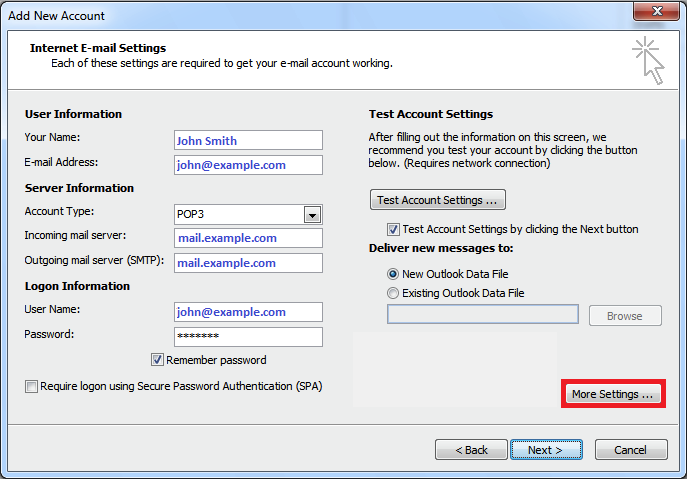The image size is (687, 480).
Task: Close the Add New Account dialog
Action: click(656, 11)
